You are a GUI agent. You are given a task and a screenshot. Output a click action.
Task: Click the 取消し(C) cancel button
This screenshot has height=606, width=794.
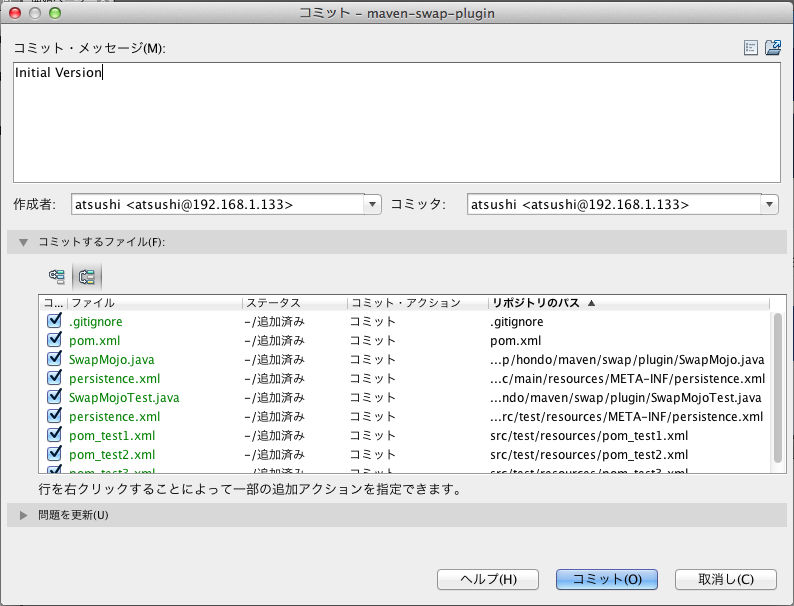(x=726, y=580)
